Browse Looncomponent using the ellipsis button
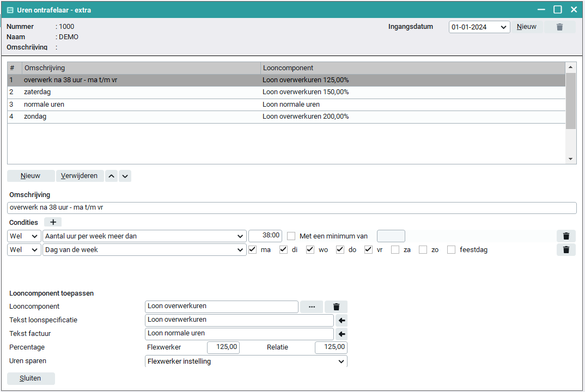The width and height of the screenshot is (585, 392). 312,307
